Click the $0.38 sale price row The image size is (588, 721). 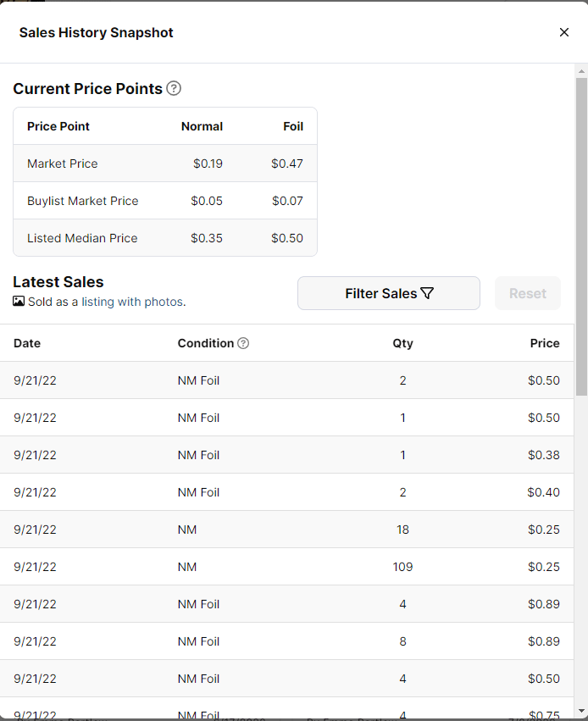(286, 455)
